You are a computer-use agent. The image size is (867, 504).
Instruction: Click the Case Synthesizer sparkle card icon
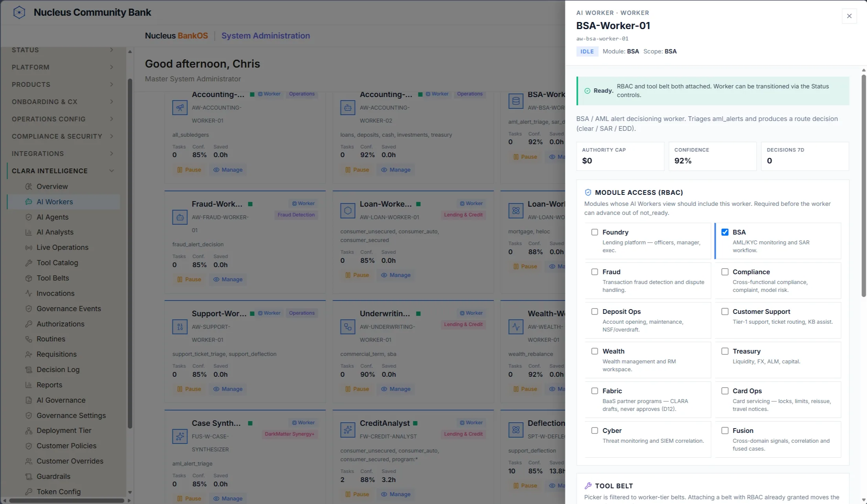[180, 436]
